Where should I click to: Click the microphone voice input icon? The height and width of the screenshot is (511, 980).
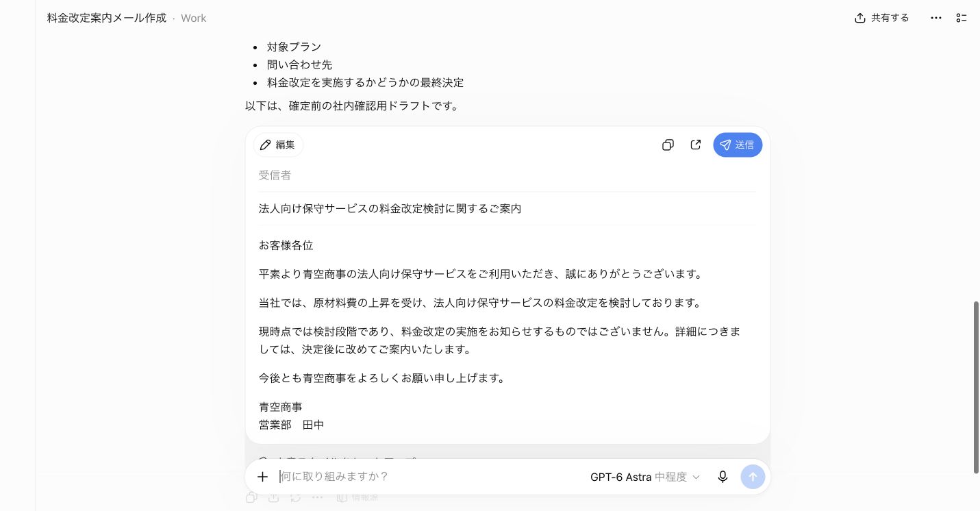[723, 477]
